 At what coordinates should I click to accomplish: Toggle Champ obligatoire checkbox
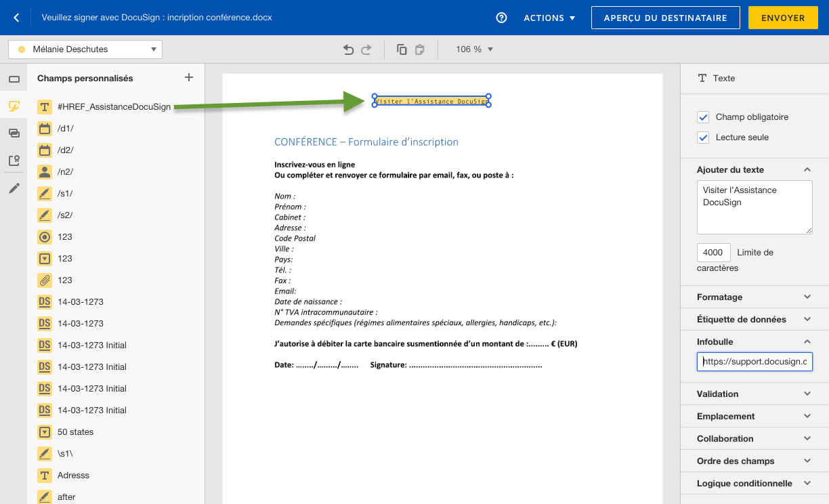tap(703, 117)
